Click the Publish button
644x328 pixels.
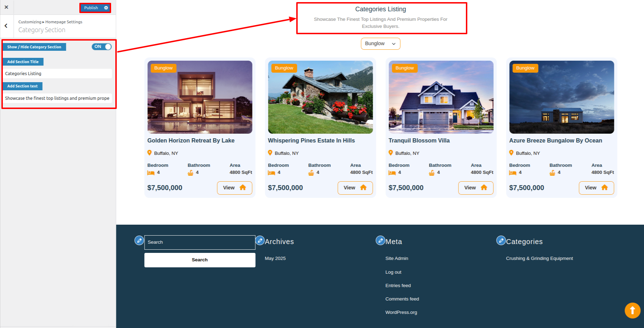coord(91,8)
